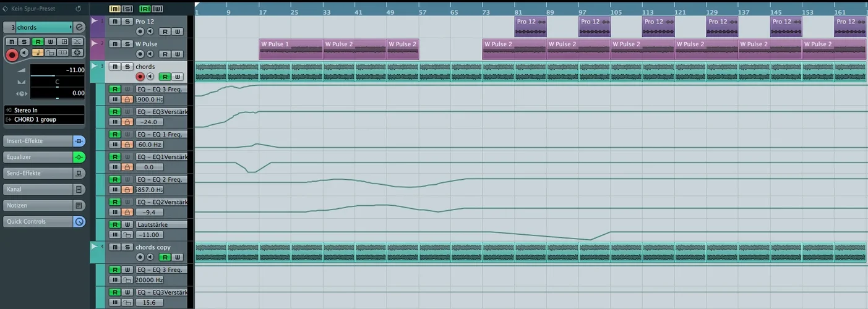
Task: Record enable the Pro 12 track
Action: click(140, 32)
